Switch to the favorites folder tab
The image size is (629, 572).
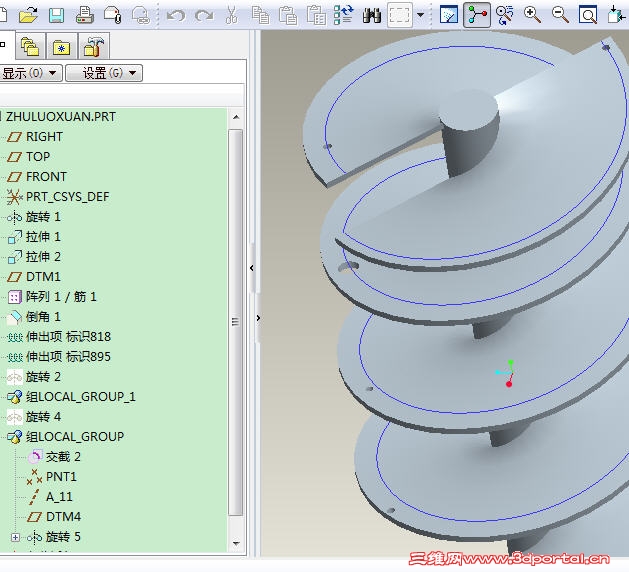coord(61,47)
